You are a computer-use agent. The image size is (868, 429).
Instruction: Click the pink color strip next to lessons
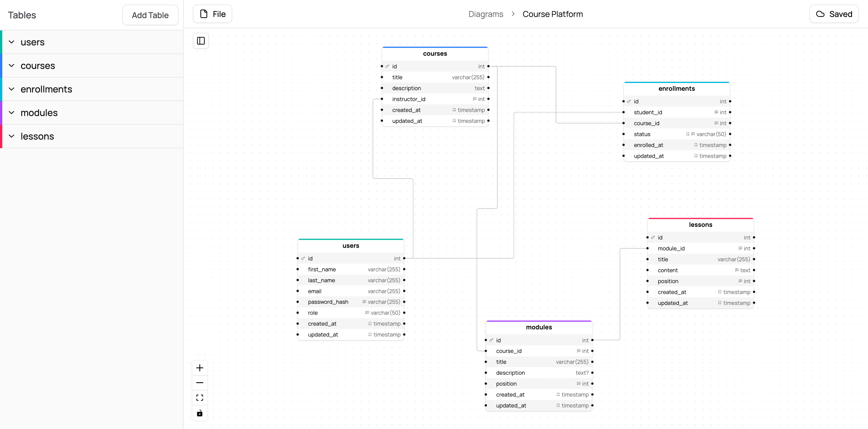tap(1, 136)
